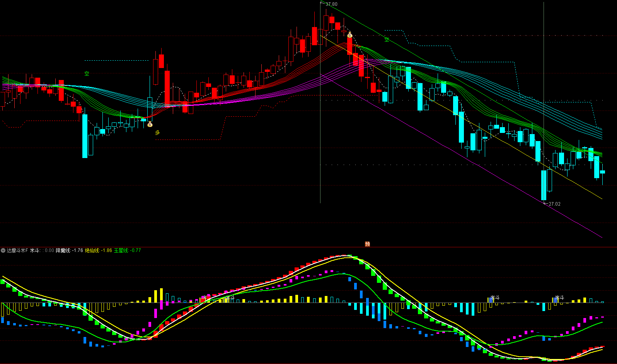Viewport: 617px width, 364px height.
Task: Select the yellow 绝仙线 legend label
Action: [92, 250]
